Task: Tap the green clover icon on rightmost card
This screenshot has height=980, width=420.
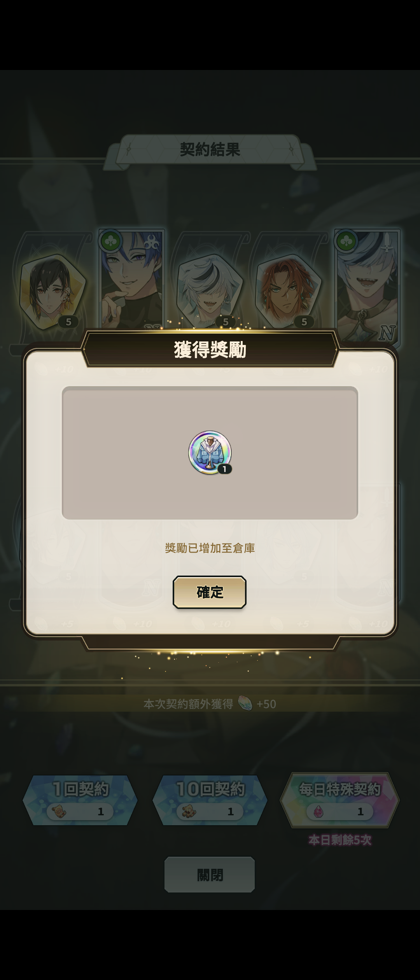Action: tap(346, 241)
